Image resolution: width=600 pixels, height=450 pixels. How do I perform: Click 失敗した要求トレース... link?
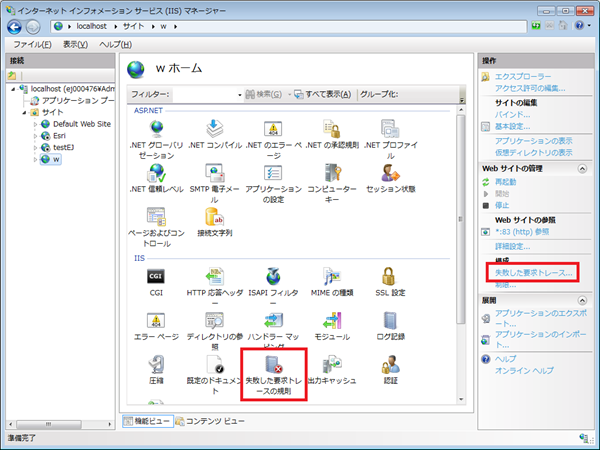[533, 273]
